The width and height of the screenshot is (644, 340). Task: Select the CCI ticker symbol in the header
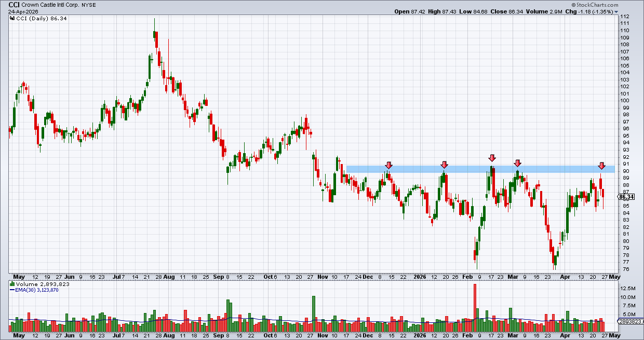point(14,4)
